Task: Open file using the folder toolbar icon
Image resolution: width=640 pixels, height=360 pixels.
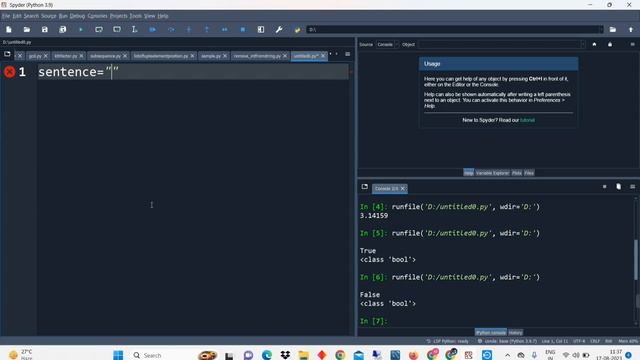Action: click(x=27, y=29)
